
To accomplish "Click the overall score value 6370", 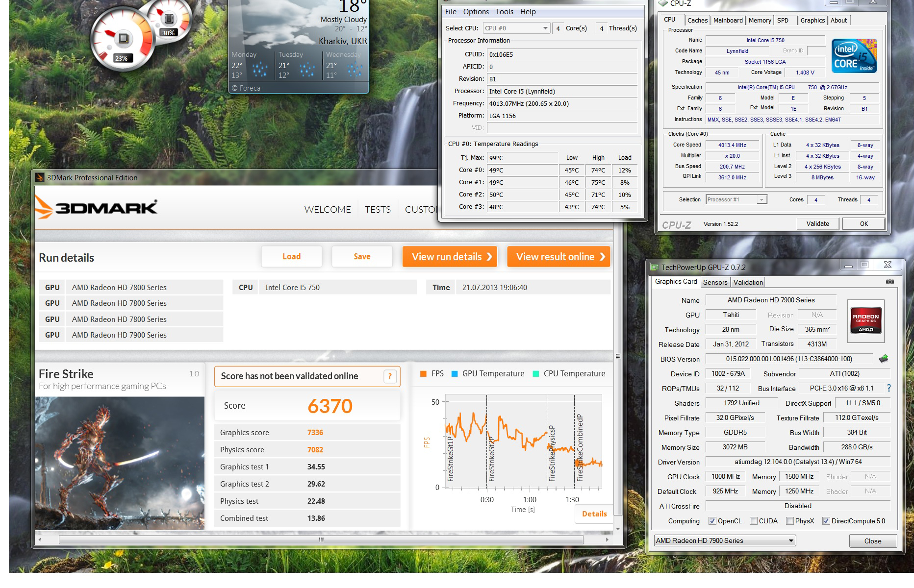I will [x=330, y=406].
